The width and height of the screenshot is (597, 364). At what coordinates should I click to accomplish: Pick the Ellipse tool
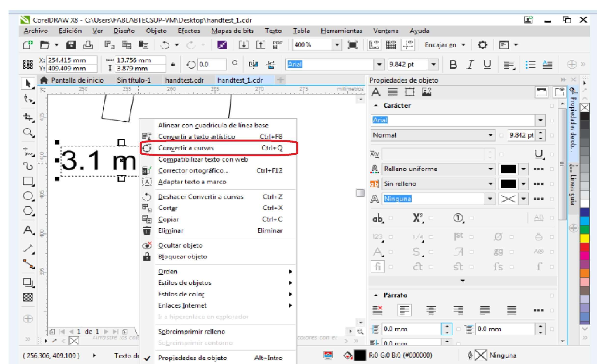pos(28,196)
